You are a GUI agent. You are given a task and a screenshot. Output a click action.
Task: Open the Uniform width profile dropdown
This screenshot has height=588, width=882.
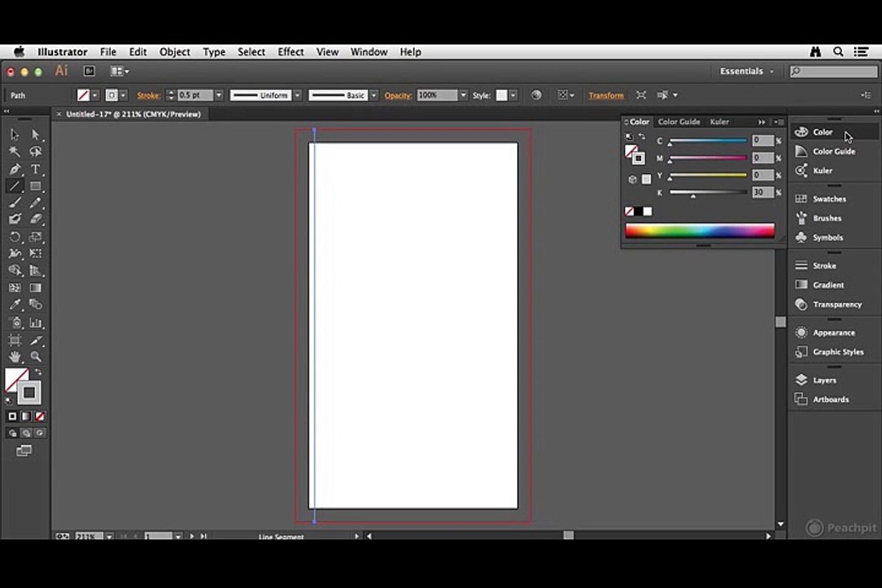pos(297,95)
